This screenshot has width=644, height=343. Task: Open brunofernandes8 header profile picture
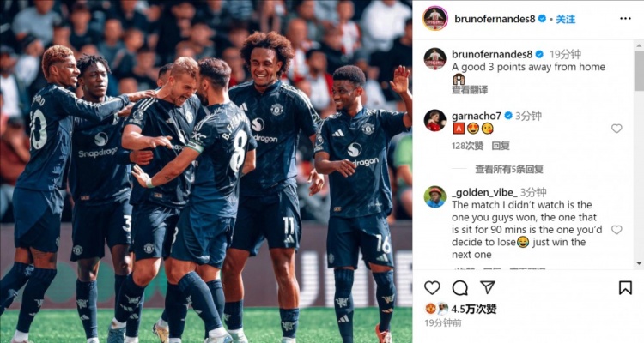coord(435,19)
